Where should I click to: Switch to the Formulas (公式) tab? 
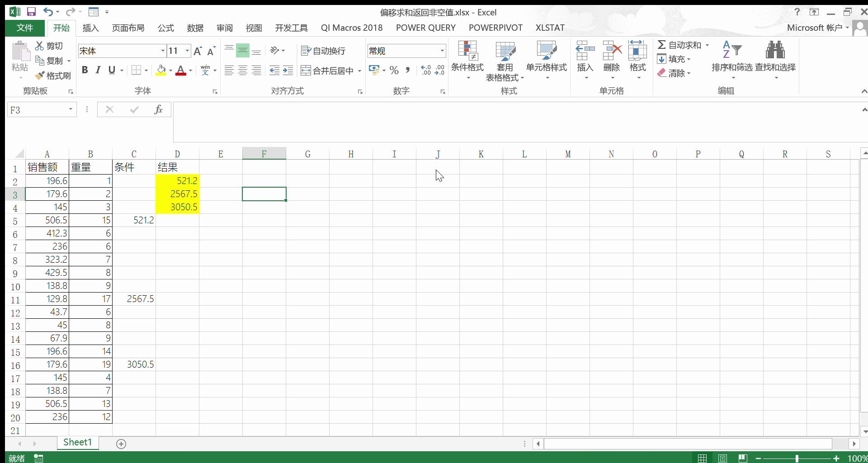point(166,28)
